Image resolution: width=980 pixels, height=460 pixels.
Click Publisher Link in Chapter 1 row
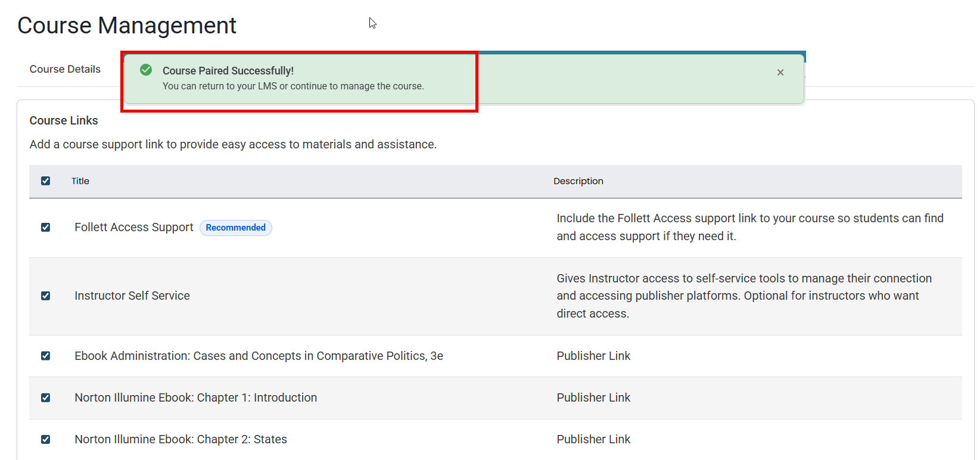click(x=593, y=397)
